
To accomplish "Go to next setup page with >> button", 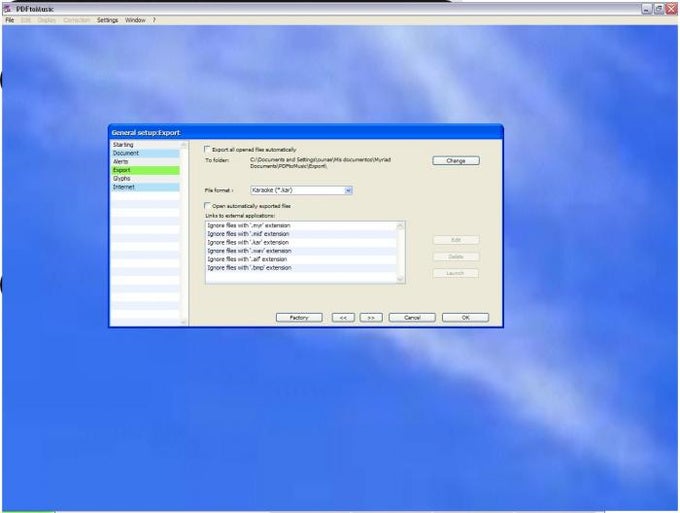I will coord(371,317).
